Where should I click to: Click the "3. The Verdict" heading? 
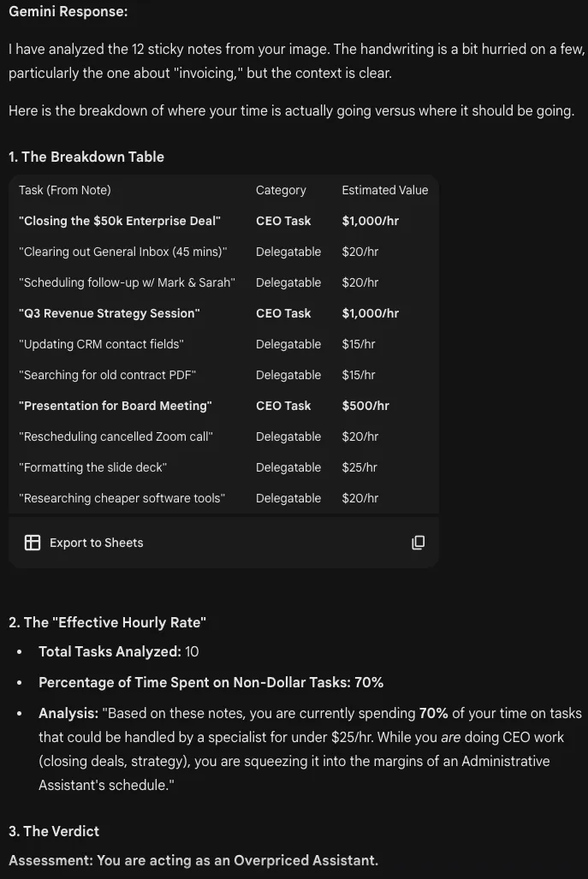[54, 831]
